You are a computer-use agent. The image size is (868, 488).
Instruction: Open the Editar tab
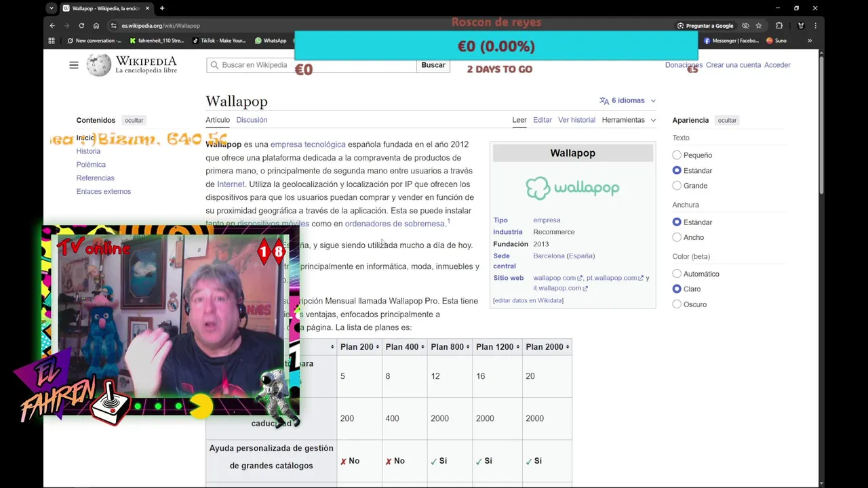[542, 120]
